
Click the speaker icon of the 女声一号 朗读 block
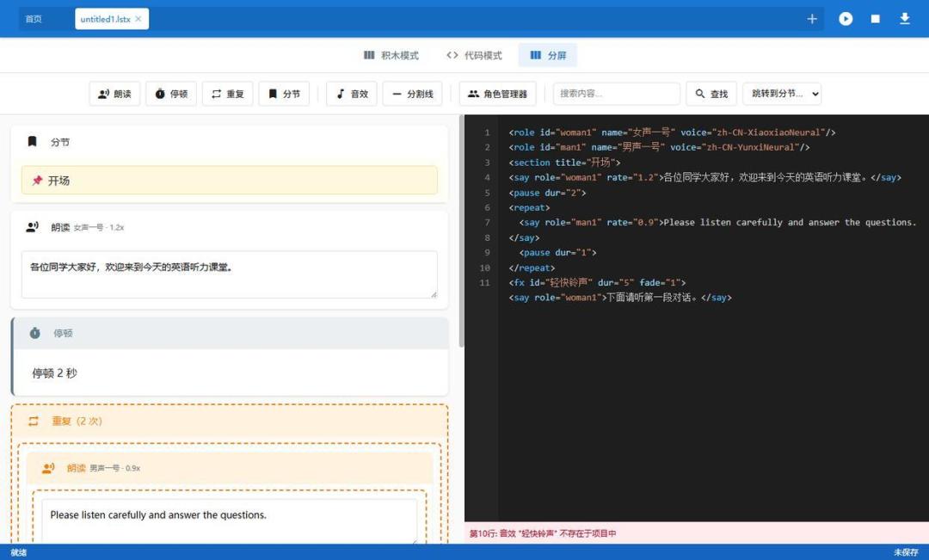(x=33, y=227)
